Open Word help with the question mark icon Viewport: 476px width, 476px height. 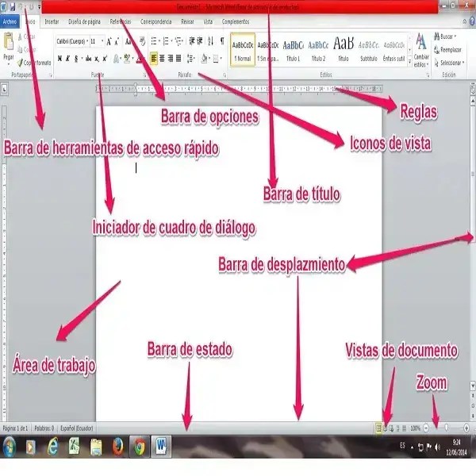pos(472,21)
